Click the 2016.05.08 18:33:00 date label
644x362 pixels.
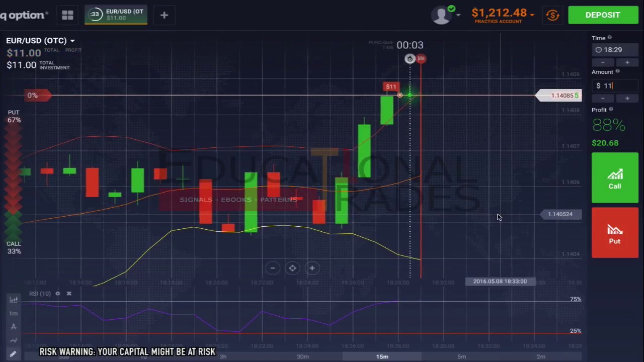pos(500,282)
